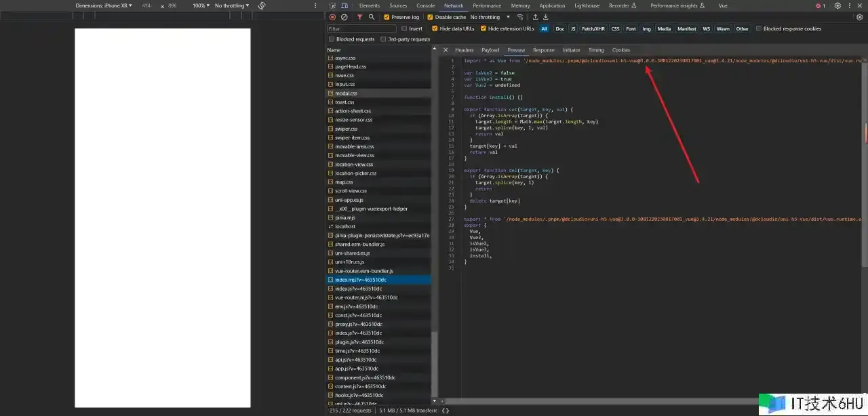The image size is (868, 416).
Task: Open Network panel throttling dropdown
Action: point(490,17)
